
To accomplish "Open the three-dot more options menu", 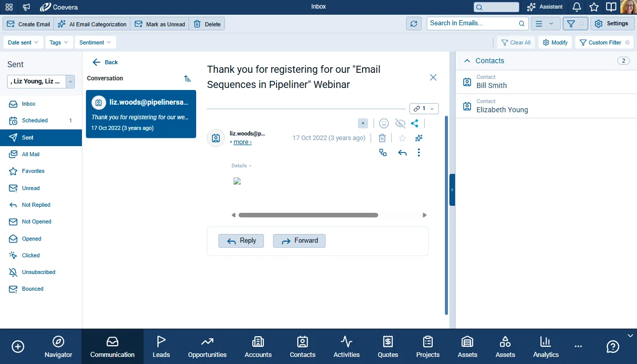I will click(x=419, y=153).
